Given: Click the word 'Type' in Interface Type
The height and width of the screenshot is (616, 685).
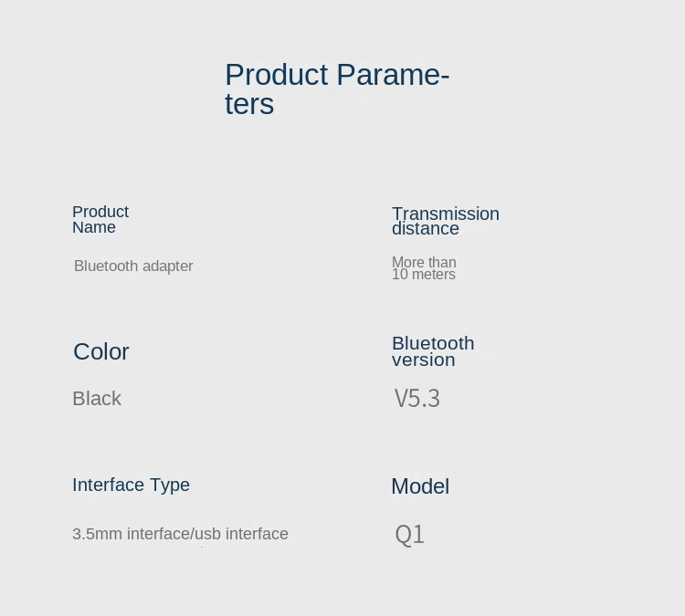Looking at the screenshot, I should pyautogui.click(x=170, y=485).
